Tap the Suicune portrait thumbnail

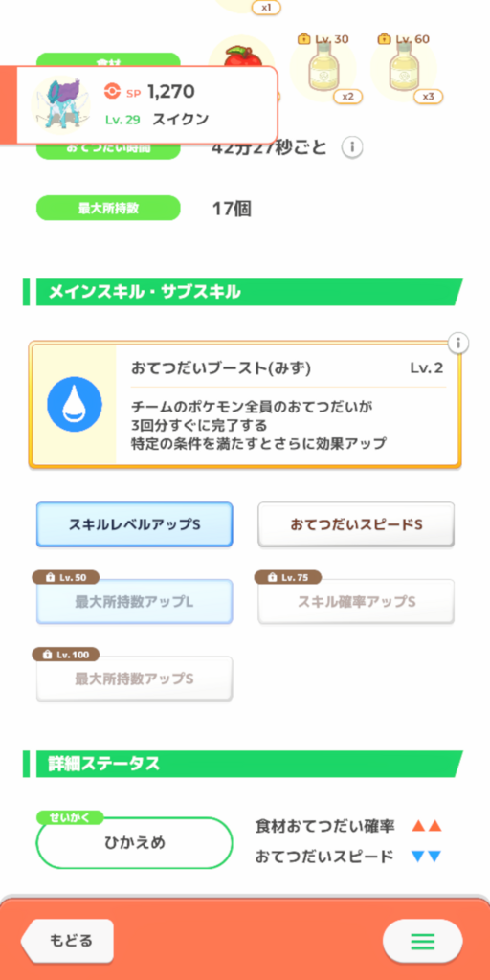point(59,104)
